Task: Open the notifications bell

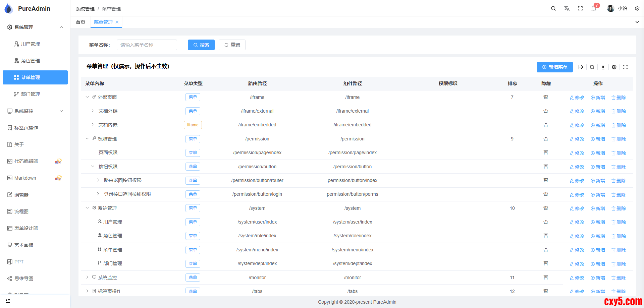Action: (x=593, y=8)
